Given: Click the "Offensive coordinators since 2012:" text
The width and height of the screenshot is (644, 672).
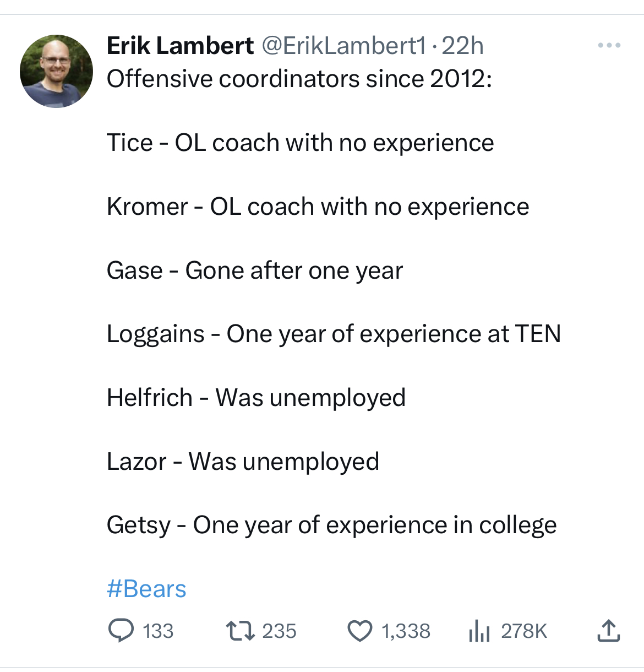Looking at the screenshot, I should (299, 79).
